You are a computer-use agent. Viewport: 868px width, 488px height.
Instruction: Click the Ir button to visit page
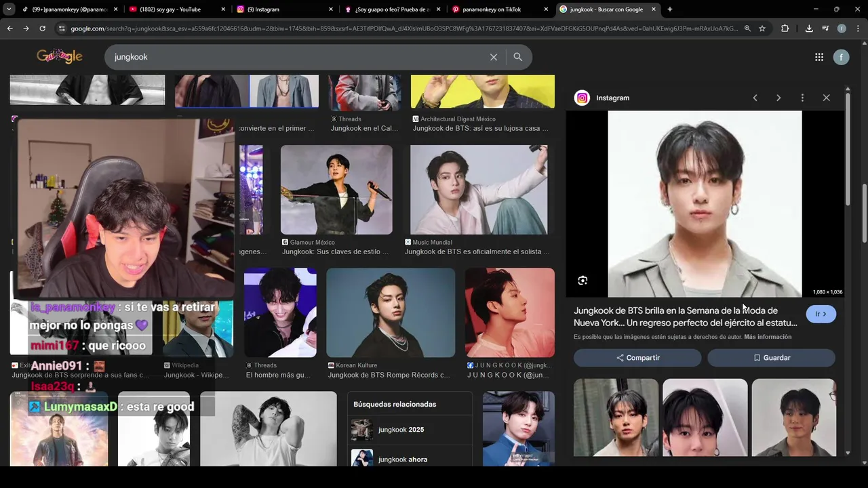pos(821,314)
